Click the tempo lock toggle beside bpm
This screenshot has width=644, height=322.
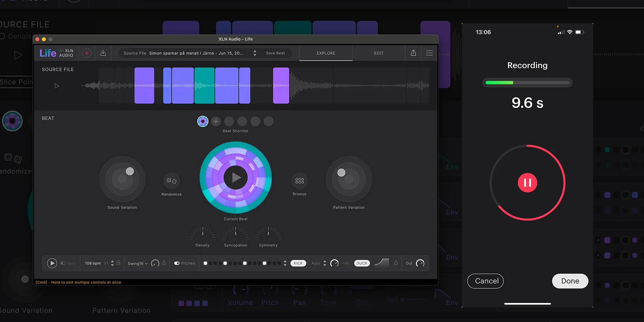pos(118,263)
